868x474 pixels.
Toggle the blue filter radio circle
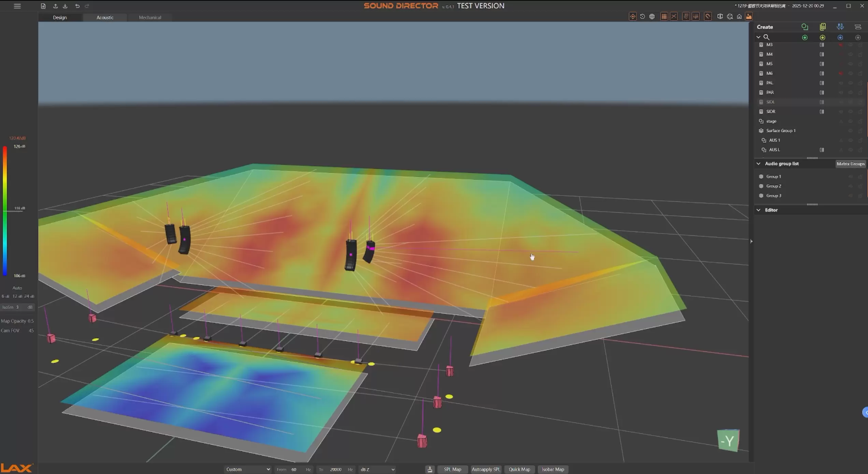840,38
